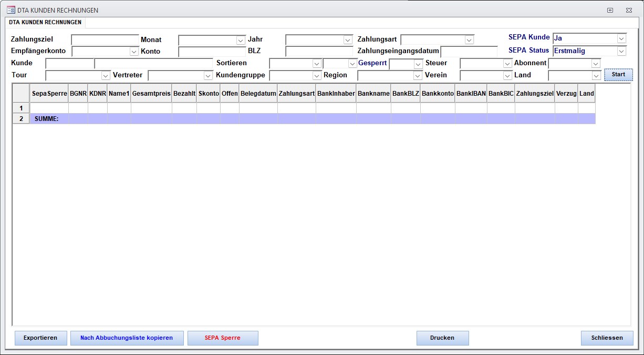Open the Zahlungsart dropdown
644x355 pixels.
click(469, 40)
